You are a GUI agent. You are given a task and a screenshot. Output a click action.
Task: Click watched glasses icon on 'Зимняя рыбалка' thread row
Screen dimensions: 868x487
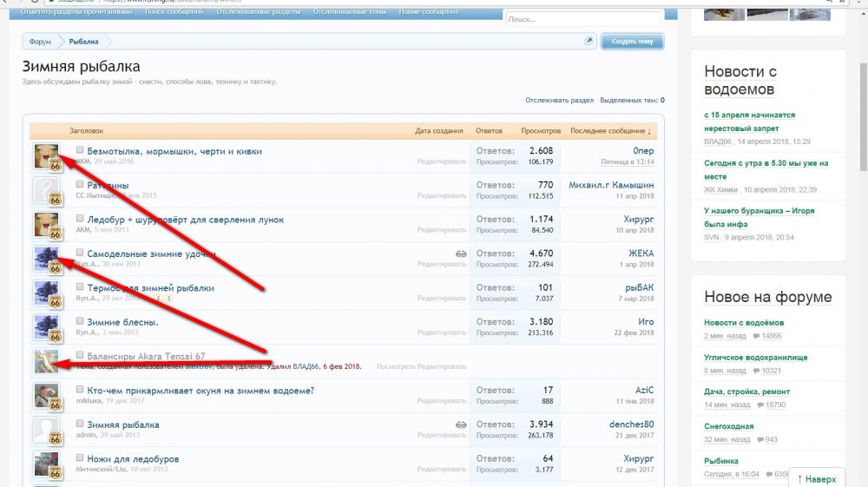pos(460,424)
